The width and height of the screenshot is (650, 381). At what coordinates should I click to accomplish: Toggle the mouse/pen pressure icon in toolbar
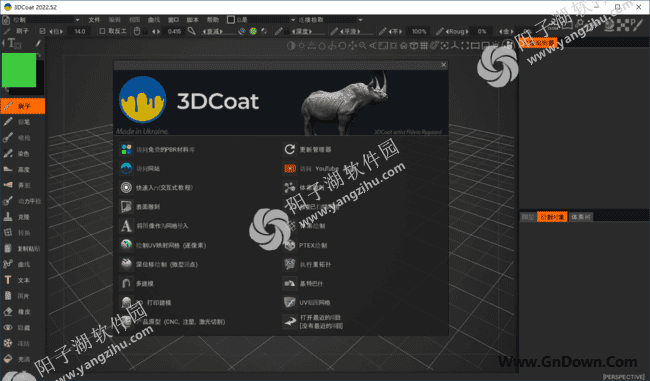pos(137,31)
